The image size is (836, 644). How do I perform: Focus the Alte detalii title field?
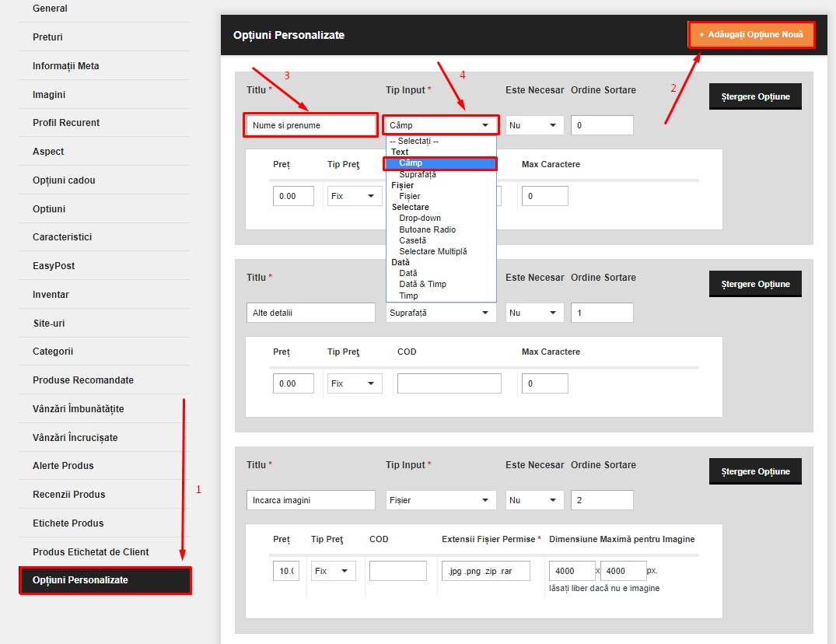pyautogui.click(x=311, y=313)
